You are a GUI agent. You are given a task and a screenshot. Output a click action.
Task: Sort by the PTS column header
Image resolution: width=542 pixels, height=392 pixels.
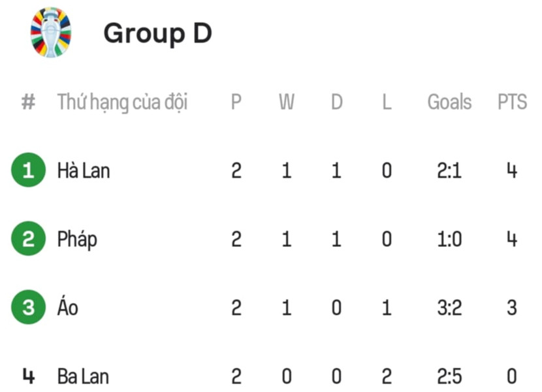[x=512, y=103]
